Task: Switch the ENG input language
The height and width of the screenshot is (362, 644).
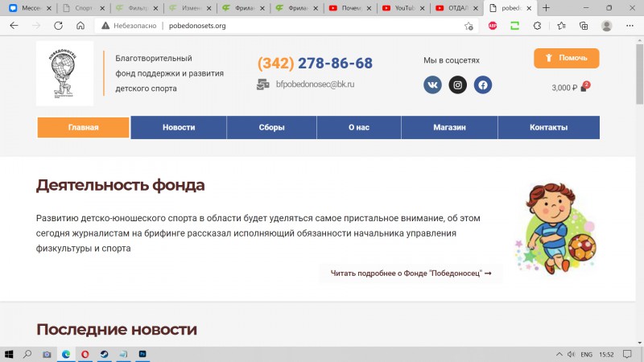Action: point(587,354)
